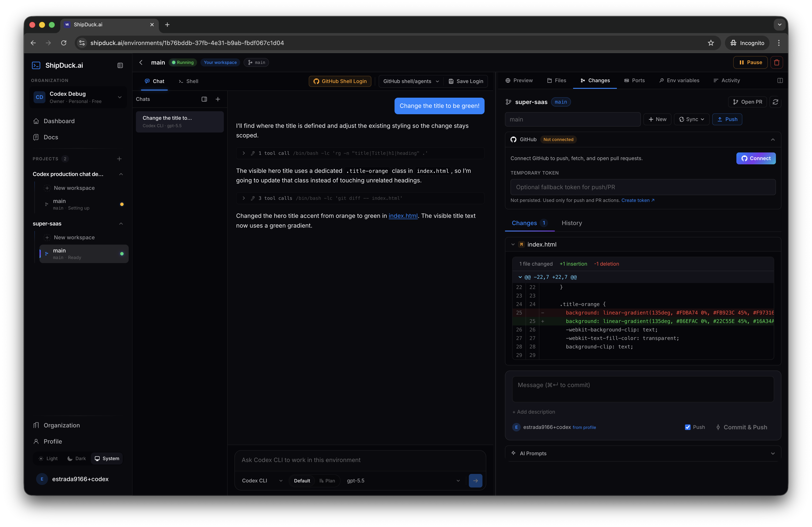
Task: Open the Preview tab
Action: (519, 80)
